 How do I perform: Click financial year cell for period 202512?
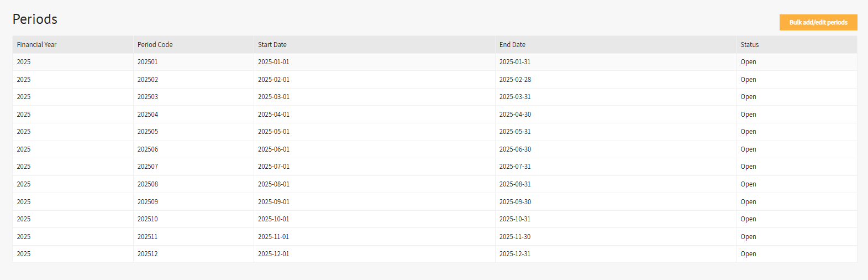pos(24,254)
